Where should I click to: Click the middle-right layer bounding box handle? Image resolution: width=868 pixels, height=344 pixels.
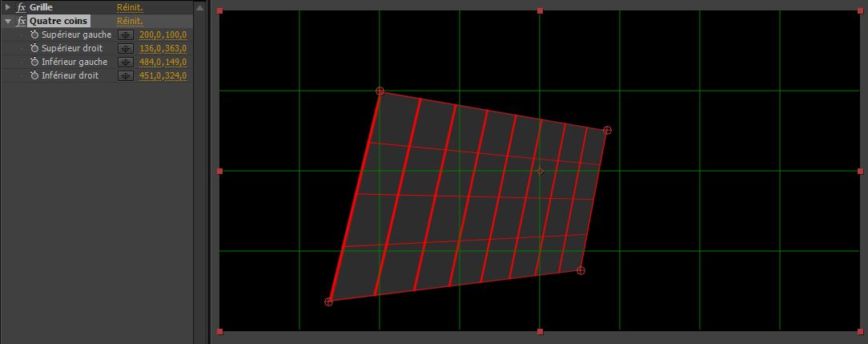pyautogui.click(x=860, y=171)
